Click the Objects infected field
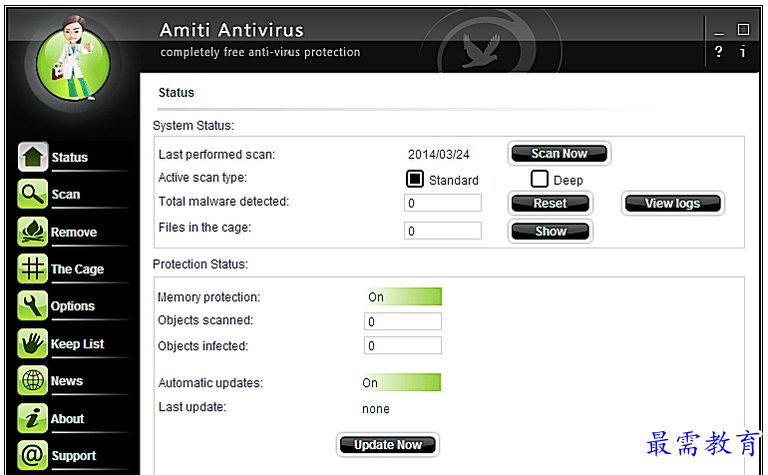Image resolution: width=768 pixels, height=475 pixels. (x=403, y=345)
